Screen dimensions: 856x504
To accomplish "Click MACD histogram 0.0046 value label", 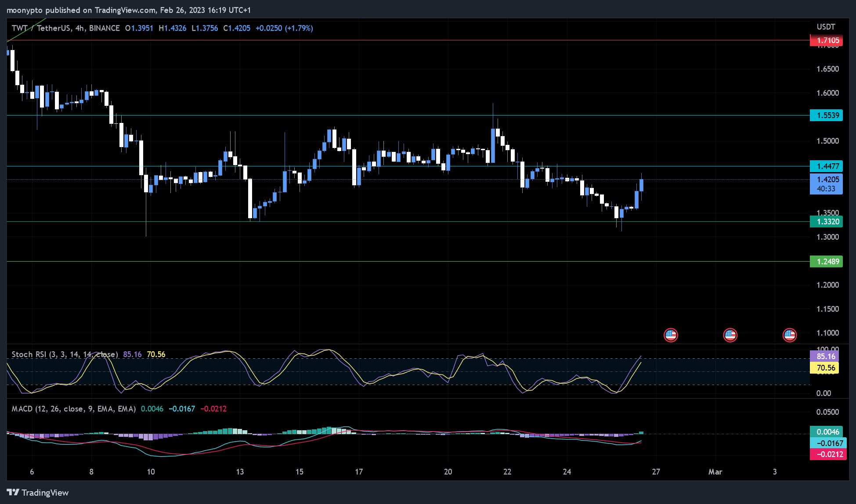I will point(826,432).
